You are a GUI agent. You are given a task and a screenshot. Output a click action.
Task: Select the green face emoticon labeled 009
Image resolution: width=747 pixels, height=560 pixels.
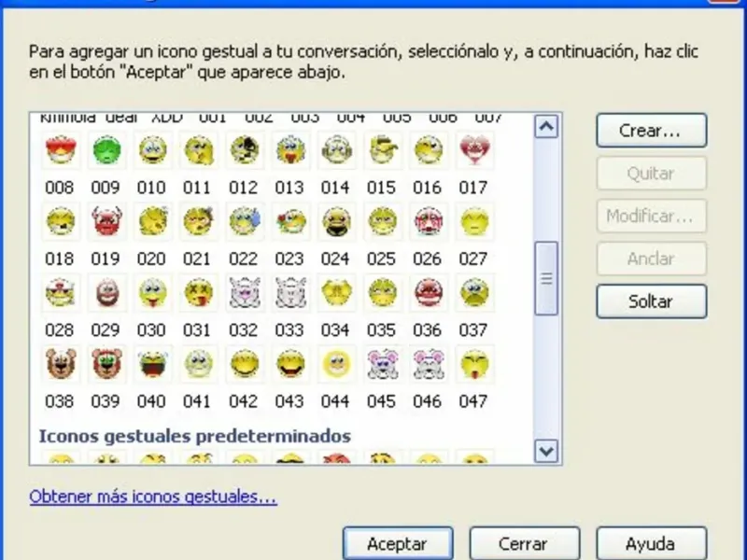[x=106, y=150]
